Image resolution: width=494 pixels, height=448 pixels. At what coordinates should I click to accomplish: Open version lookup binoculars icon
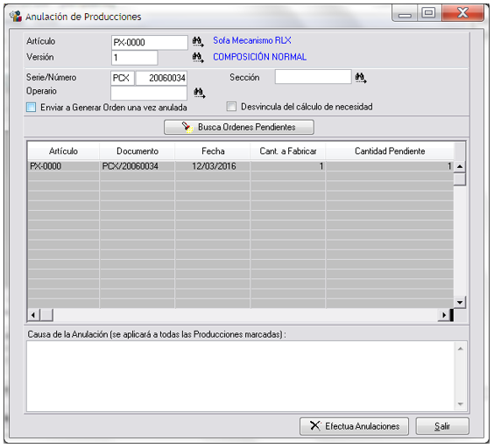[198, 58]
